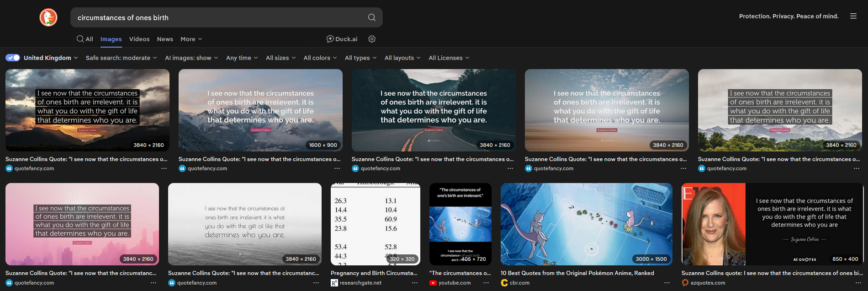Image resolution: width=868 pixels, height=291 pixels.
Task: Open the cbr.com Pokémon quotes link
Action: 577,273
